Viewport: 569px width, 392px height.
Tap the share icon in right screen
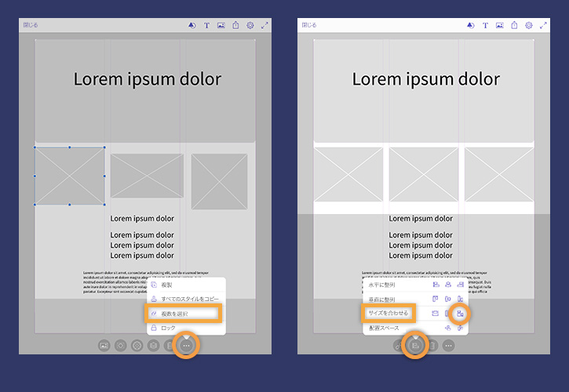515,25
